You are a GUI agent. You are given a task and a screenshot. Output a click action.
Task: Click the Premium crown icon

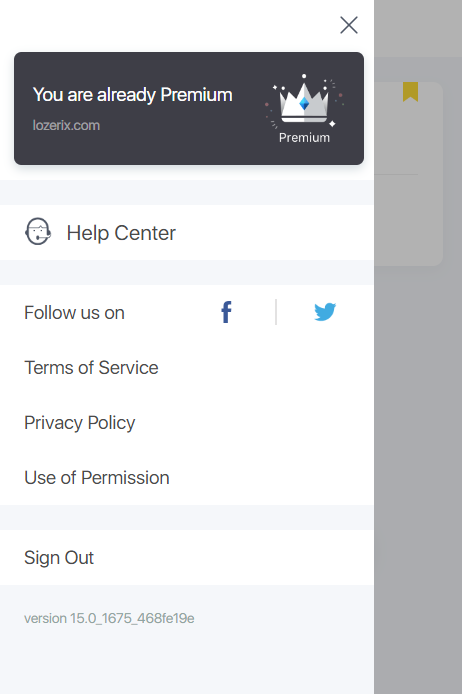coord(304,103)
